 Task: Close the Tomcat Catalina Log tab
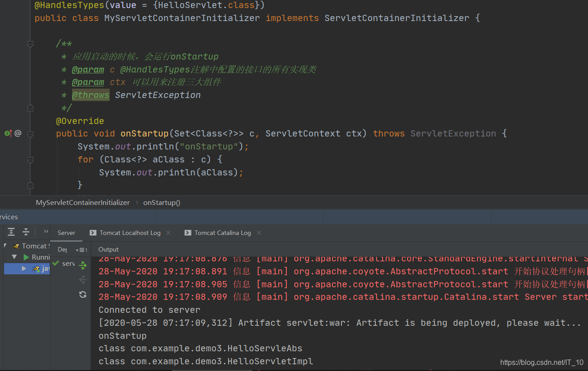pyautogui.click(x=259, y=233)
